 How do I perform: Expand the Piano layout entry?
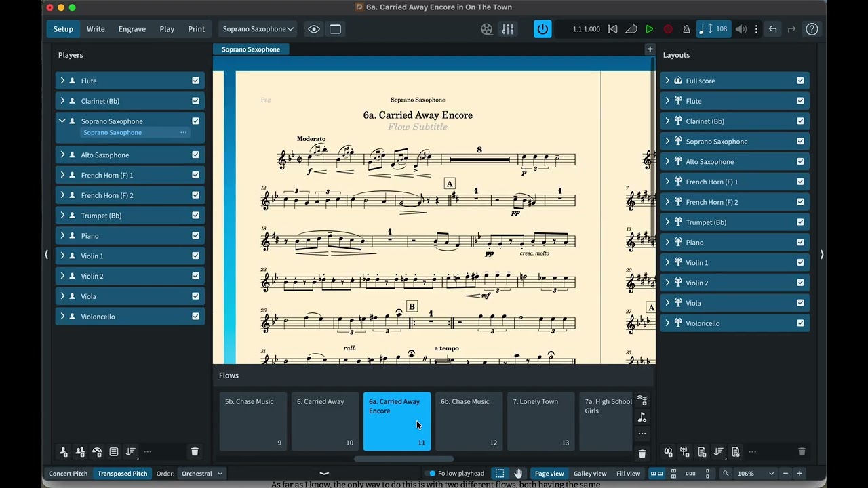tap(667, 242)
